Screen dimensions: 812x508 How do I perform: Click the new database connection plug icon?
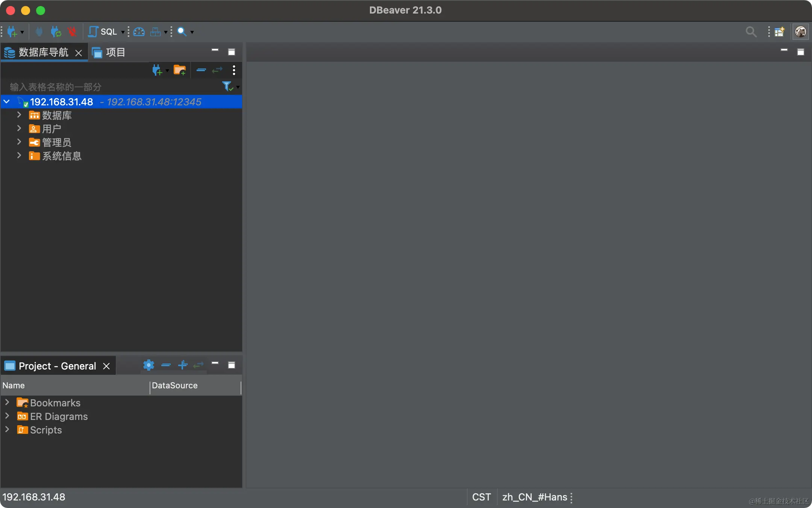tap(12, 32)
